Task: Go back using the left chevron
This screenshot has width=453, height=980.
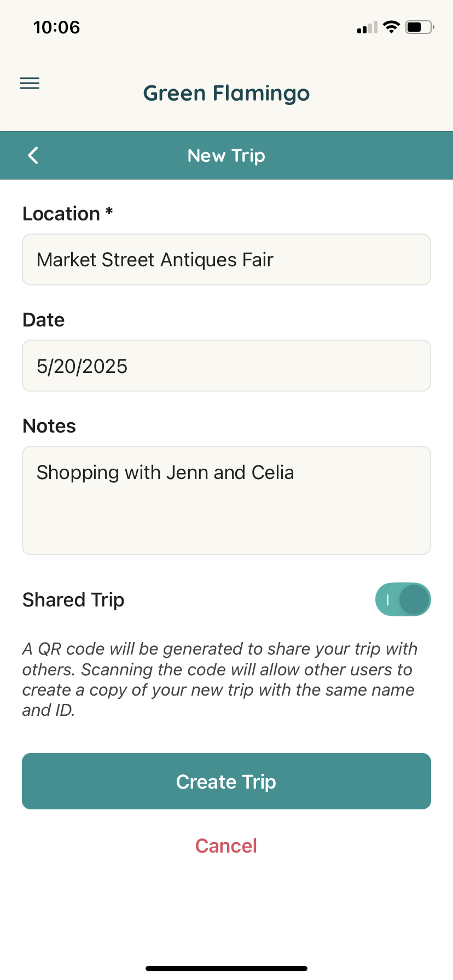Action: tap(33, 155)
